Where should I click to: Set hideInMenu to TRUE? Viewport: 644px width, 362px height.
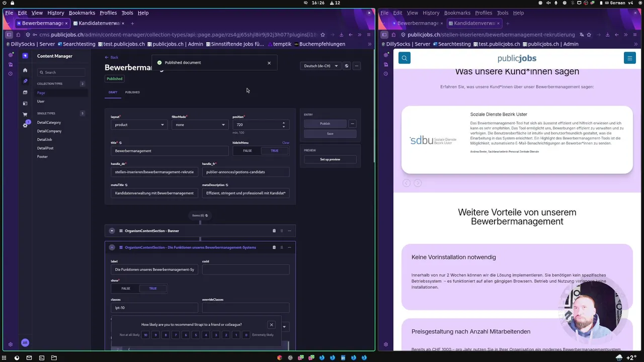[275, 151]
